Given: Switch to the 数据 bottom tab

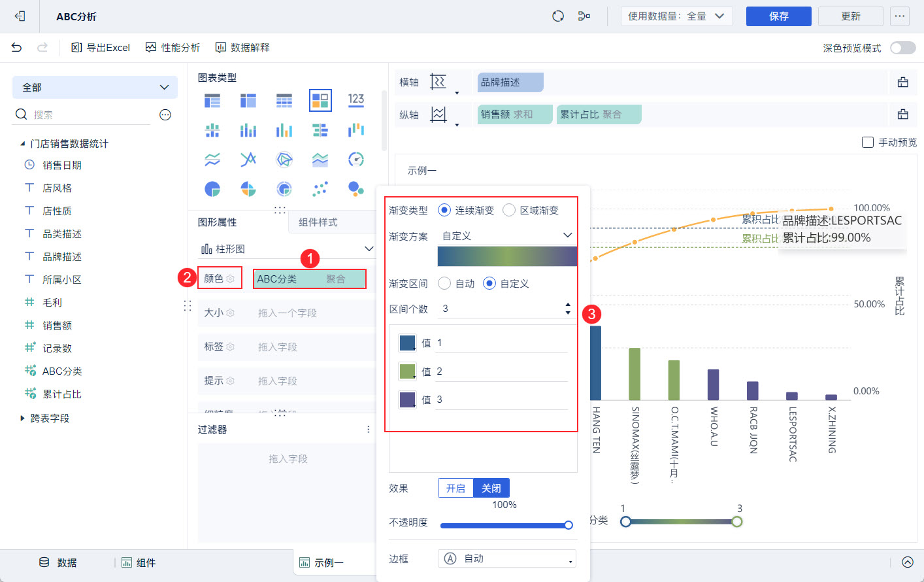Looking at the screenshot, I should pos(59,562).
